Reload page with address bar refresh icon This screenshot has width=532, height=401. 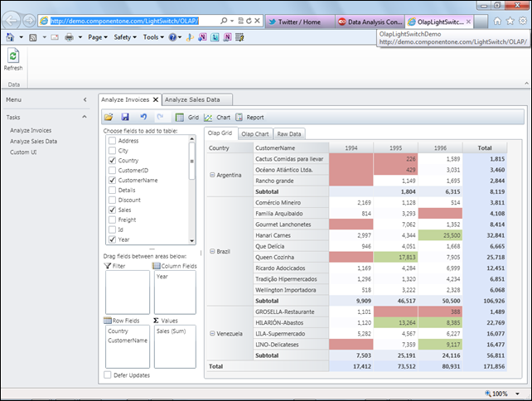(x=249, y=21)
